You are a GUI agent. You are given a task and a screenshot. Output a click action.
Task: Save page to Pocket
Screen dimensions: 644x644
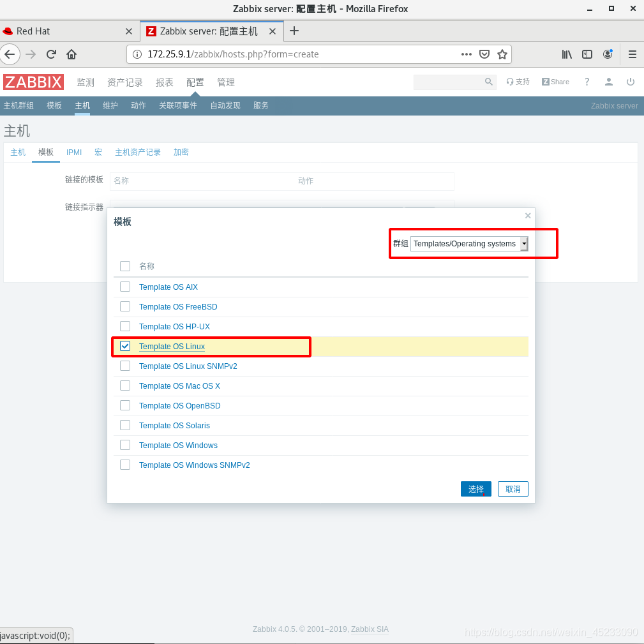(484, 54)
